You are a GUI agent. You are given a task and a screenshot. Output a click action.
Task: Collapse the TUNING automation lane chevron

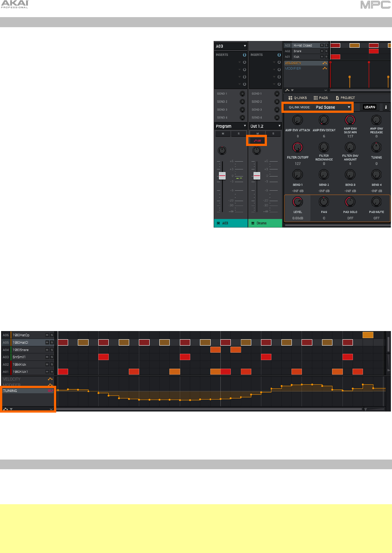(51, 409)
